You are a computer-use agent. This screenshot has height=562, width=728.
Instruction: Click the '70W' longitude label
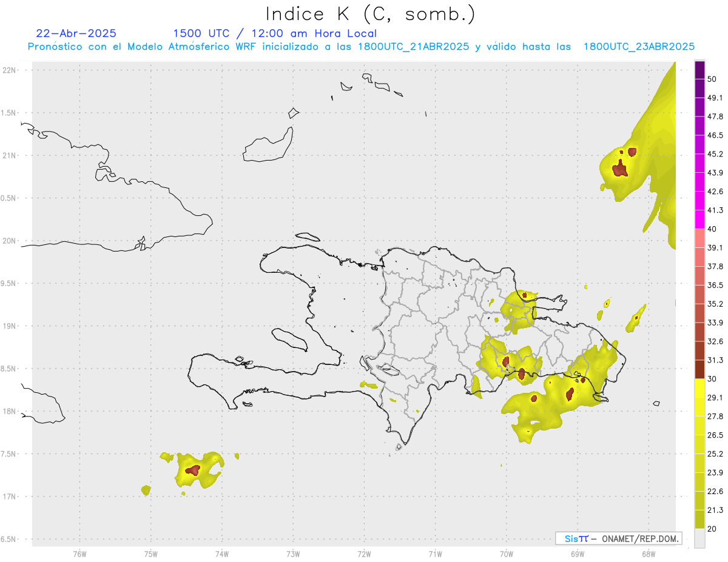[x=507, y=554]
